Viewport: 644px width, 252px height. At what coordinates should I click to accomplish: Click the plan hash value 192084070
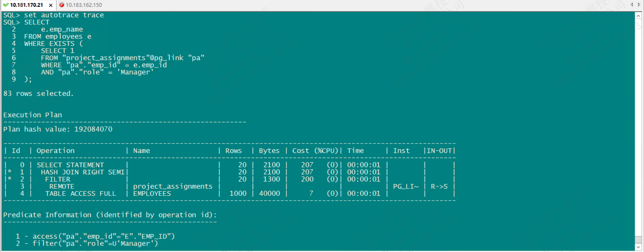tap(93, 129)
